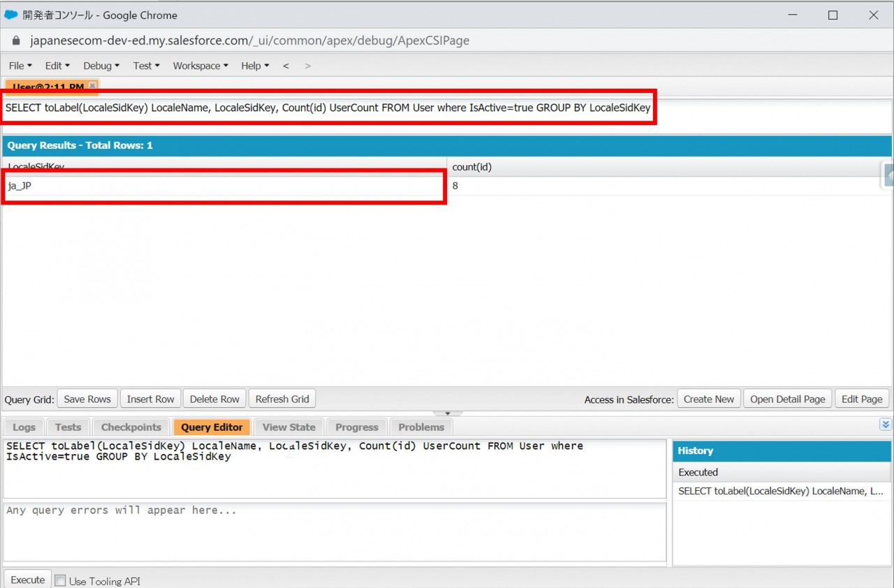Image resolution: width=894 pixels, height=588 pixels.
Task: Open the Workspace menu
Action: point(200,66)
